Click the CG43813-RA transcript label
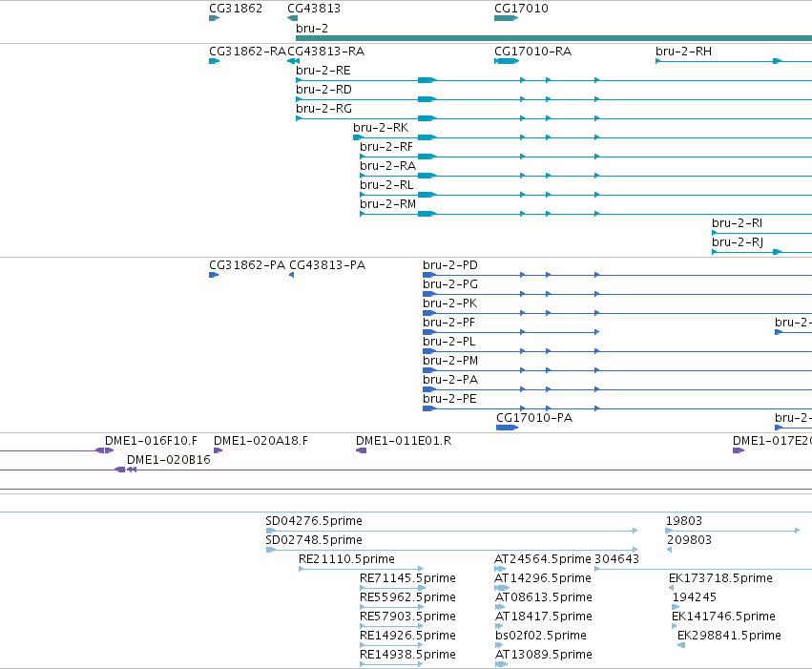 click(325, 52)
